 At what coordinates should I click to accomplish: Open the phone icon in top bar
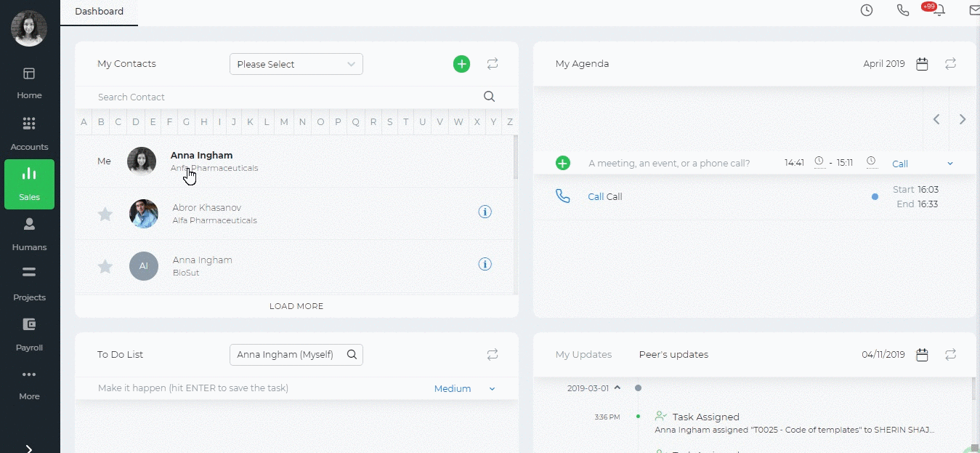(x=903, y=10)
